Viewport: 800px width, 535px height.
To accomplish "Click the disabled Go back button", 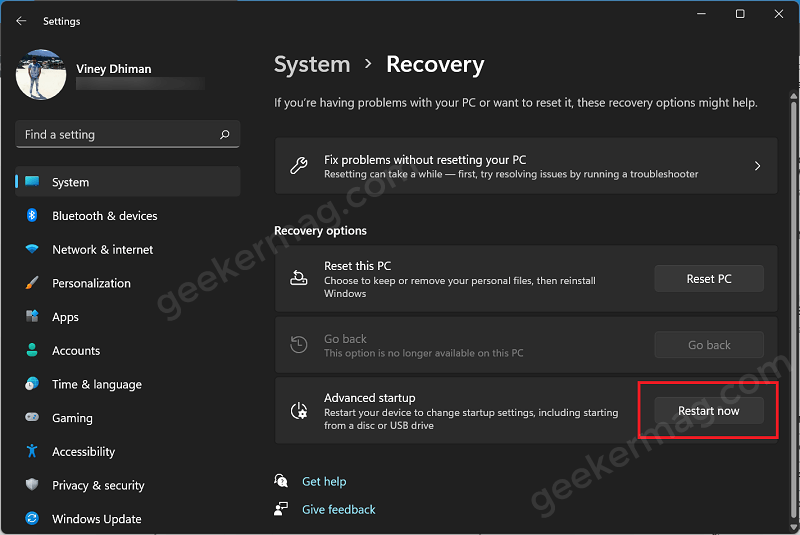I will 709,345.
